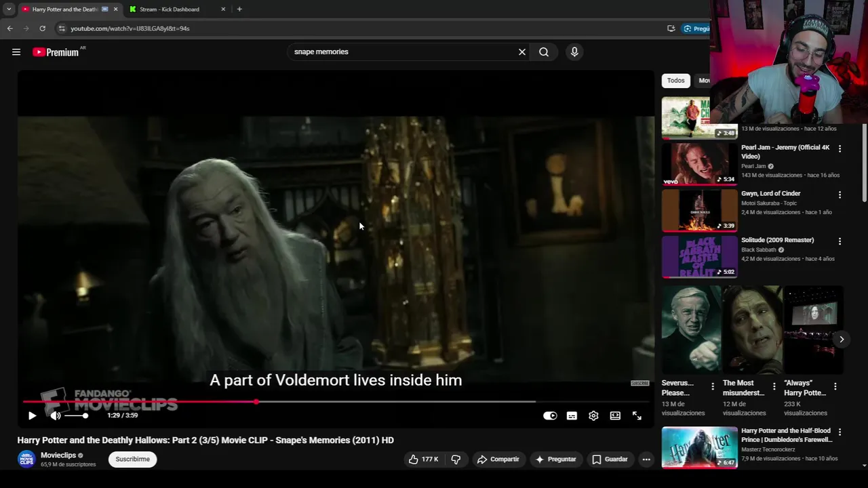
Task: Click the search magnifier button
Action: click(x=544, y=52)
